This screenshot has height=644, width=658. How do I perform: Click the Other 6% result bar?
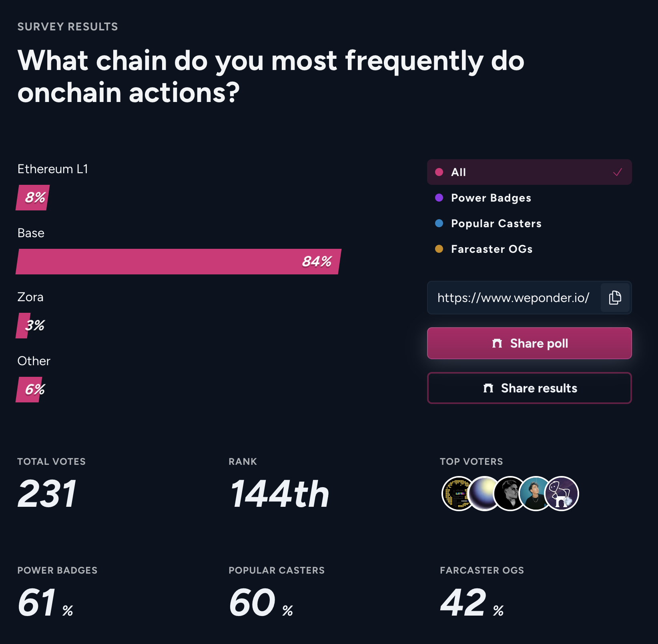click(30, 390)
